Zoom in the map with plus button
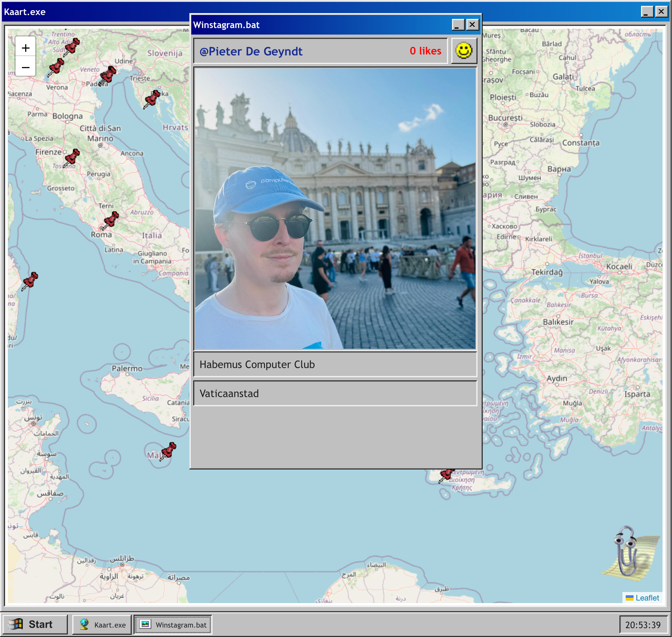 click(x=25, y=48)
